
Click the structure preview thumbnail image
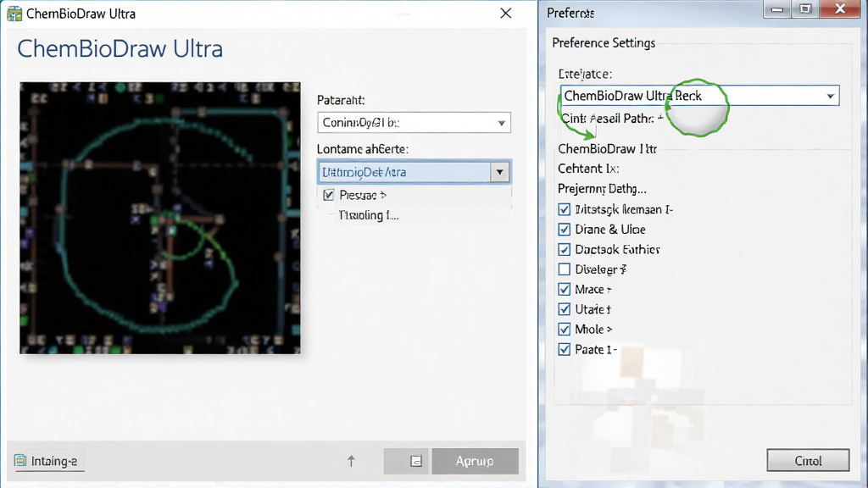point(160,218)
